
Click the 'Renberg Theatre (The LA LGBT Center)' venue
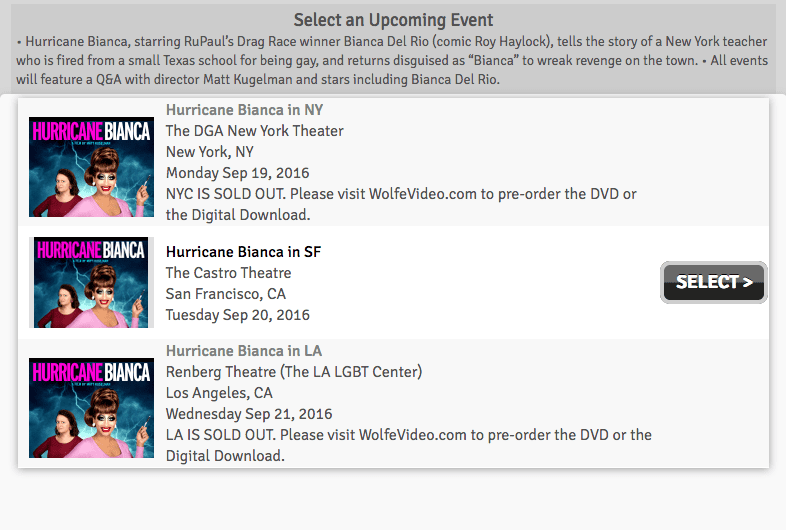point(294,372)
